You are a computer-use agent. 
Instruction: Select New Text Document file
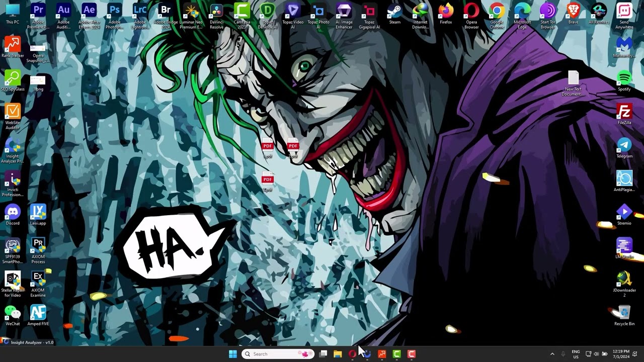click(x=573, y=83)
